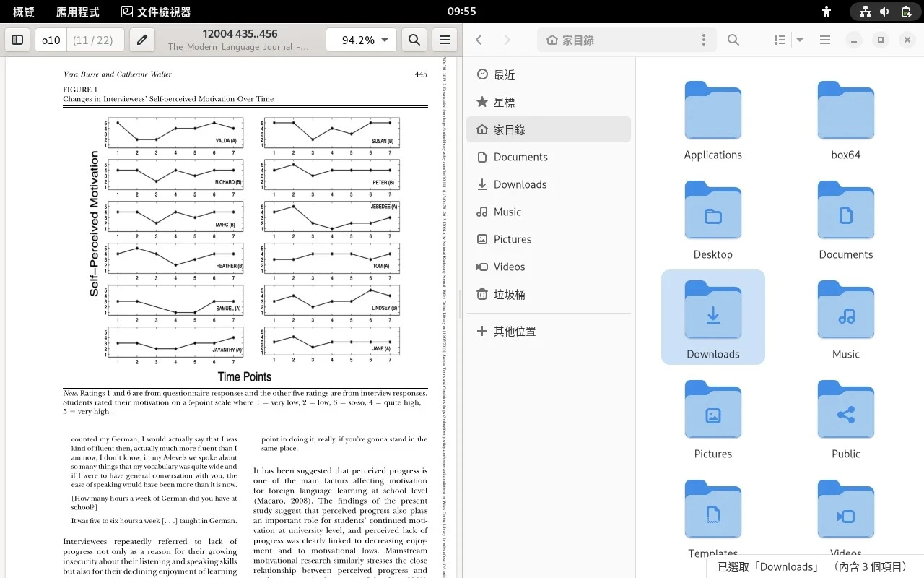
Task: Open the 概覽 activities overview
Action: (23, 12)
